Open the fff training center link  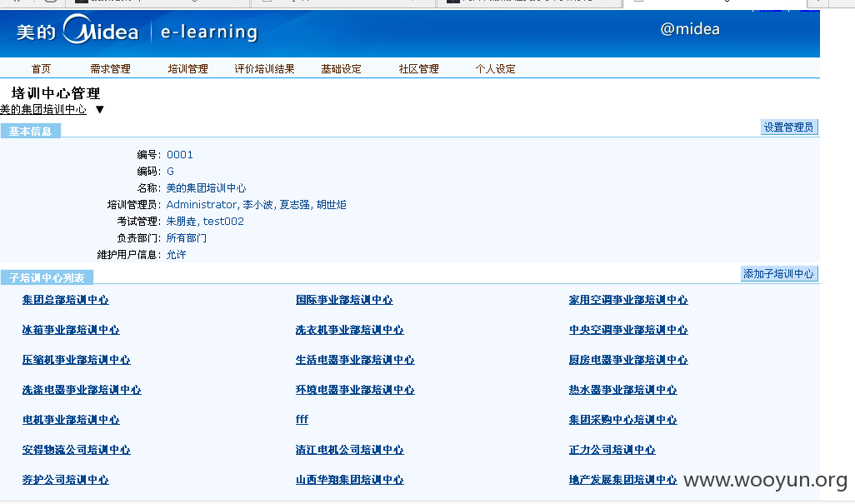coord(302,419)
